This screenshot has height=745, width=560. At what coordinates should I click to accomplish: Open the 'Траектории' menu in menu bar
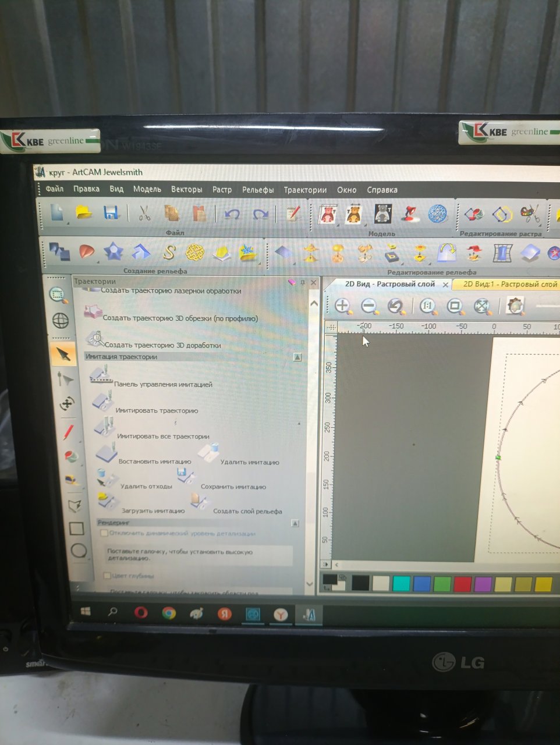tap(304, 190)
